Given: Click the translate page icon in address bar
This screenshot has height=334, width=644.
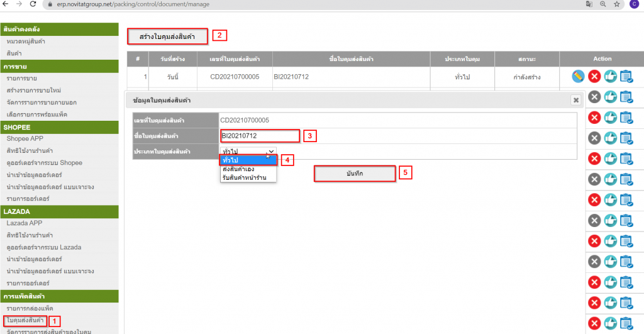Looking at the screenshot, I should pyautogui.click(x=586, y=4).
